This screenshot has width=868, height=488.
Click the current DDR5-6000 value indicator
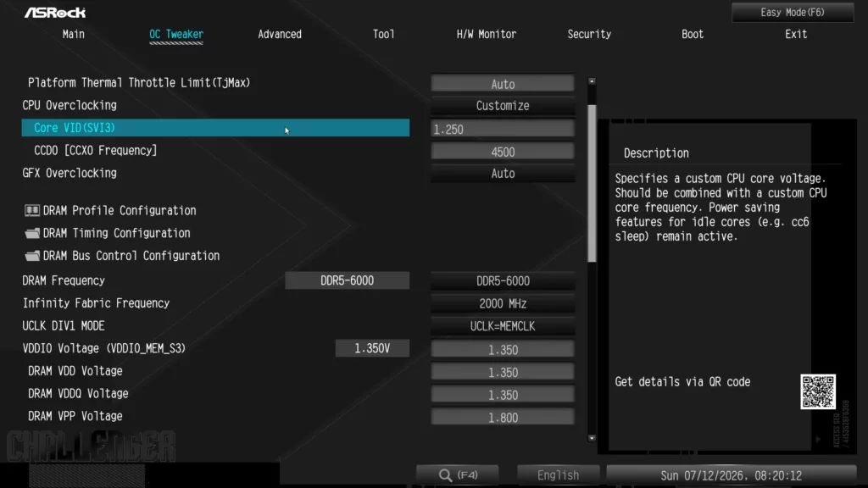point(347,280)
